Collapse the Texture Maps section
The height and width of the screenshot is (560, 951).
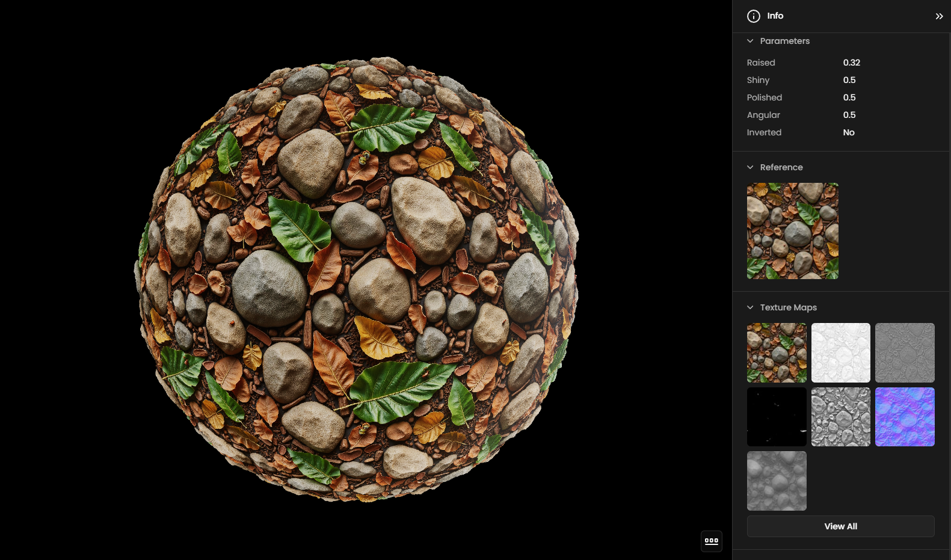tap(750, 307)
